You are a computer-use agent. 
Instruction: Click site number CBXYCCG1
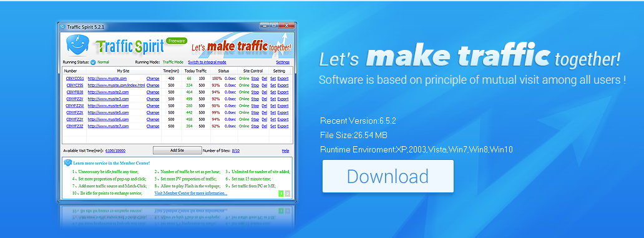(x=75, y=78)
